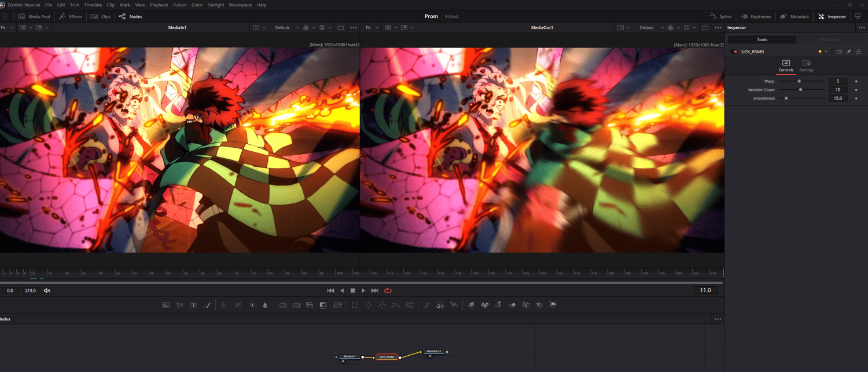Click the Smoothness slider handle
The image size is (868, 372).
point(786,99)
